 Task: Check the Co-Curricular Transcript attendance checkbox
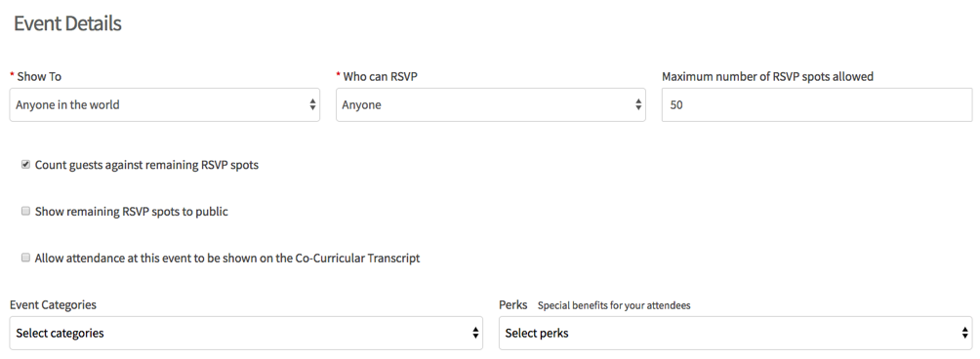[25, 258]
